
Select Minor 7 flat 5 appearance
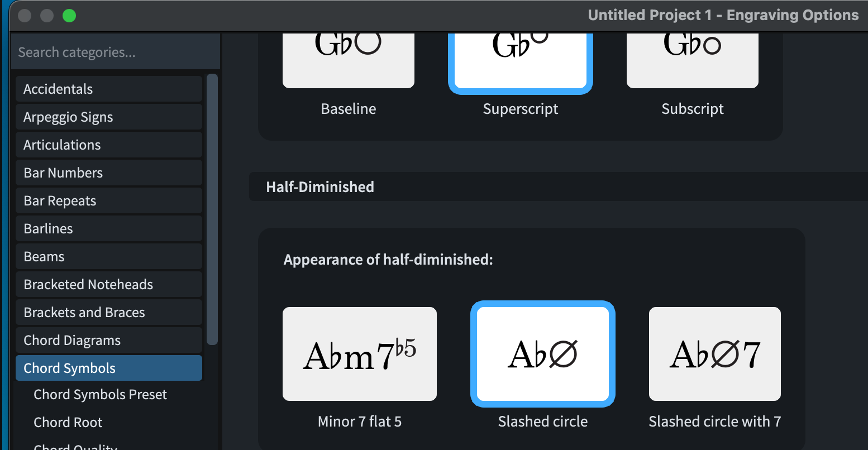pos(359,354)
